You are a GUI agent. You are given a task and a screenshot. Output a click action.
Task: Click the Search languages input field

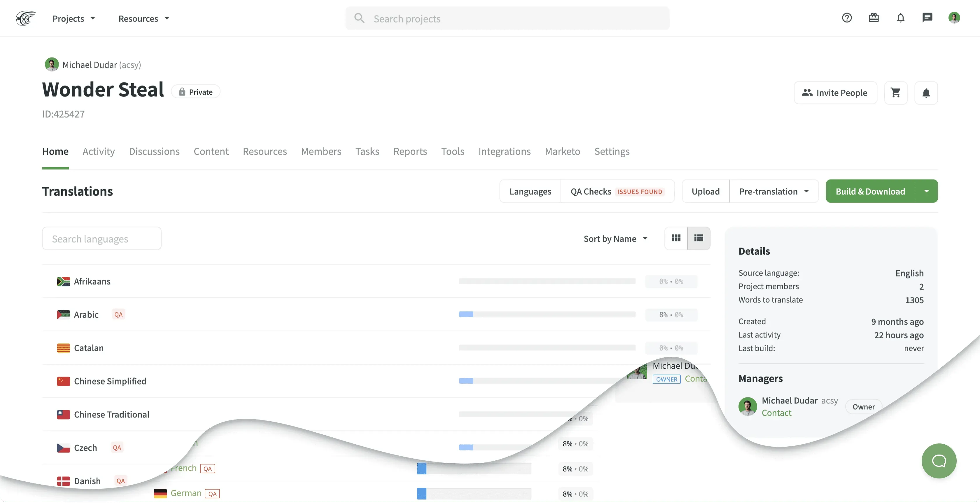[101, 239]
